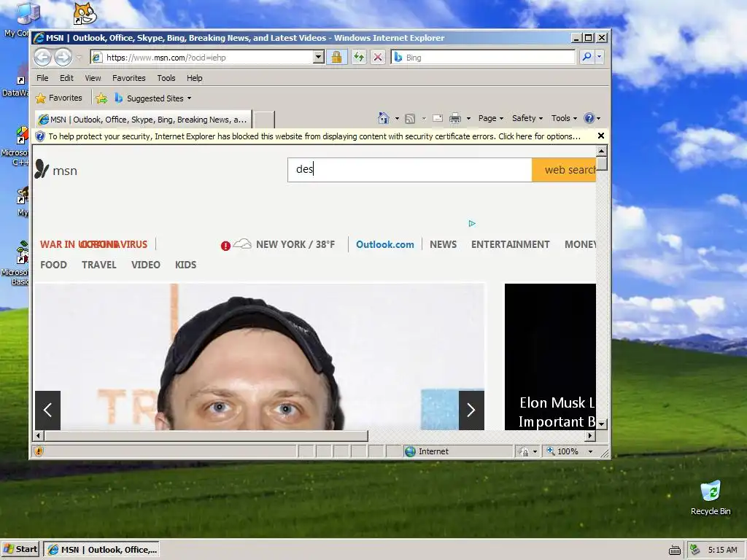Expand the Print options arrow
Viewport: 747px width, 560px height.
468,119
